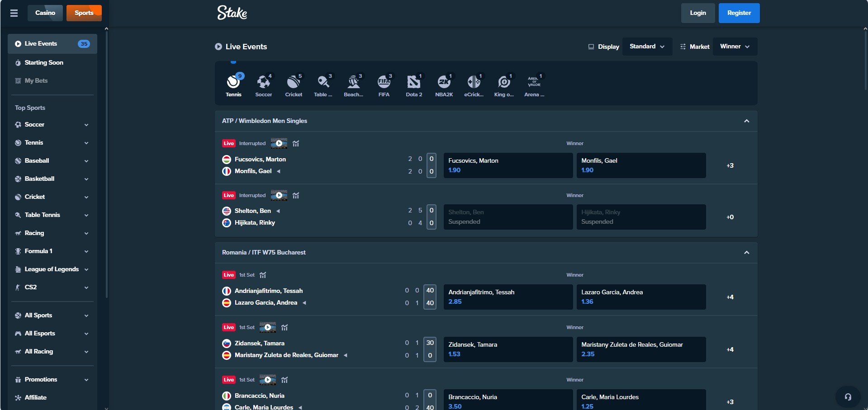Screen dimensions: 868x410
Task: Open the Soccer filter above the events list
Action: coord(264,85)
